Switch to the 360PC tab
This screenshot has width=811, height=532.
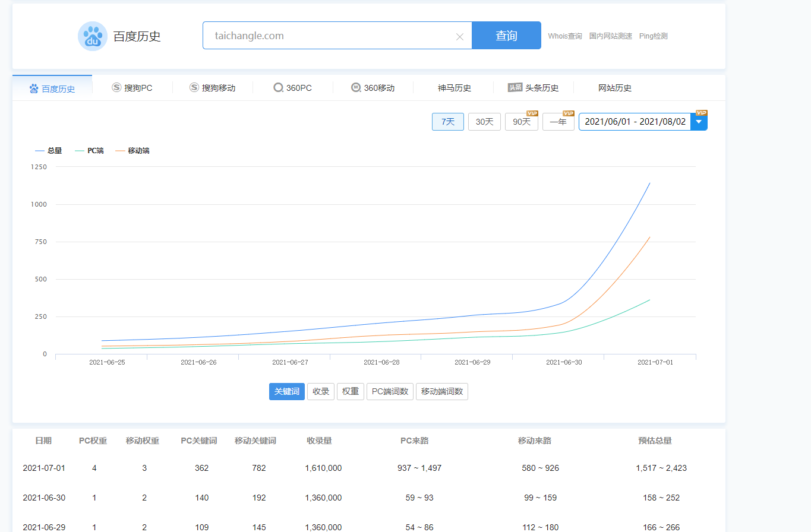(x=293, y=88)
